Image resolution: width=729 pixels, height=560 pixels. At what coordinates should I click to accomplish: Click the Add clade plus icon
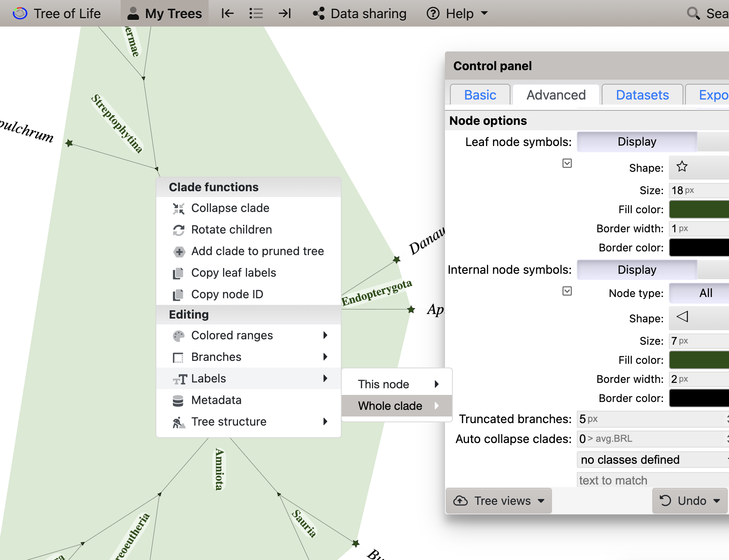pyautogui.click(x=179, y=252)
